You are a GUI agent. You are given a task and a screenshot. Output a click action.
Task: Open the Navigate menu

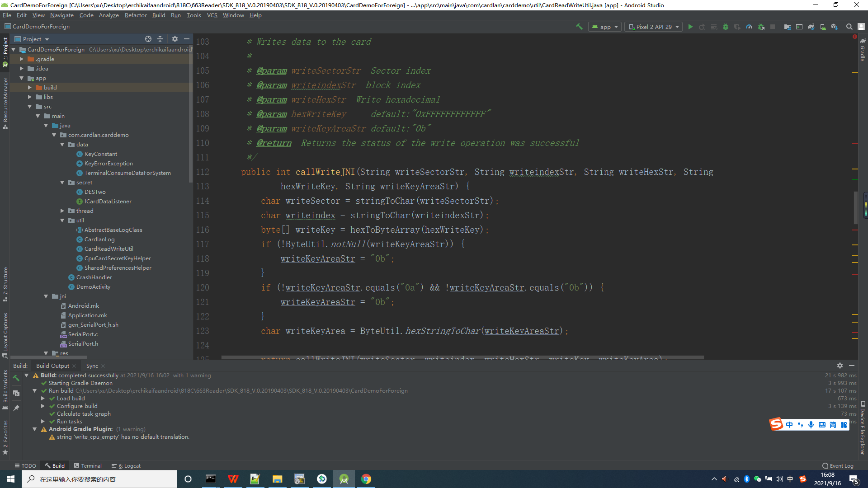[x=62, y=15]
